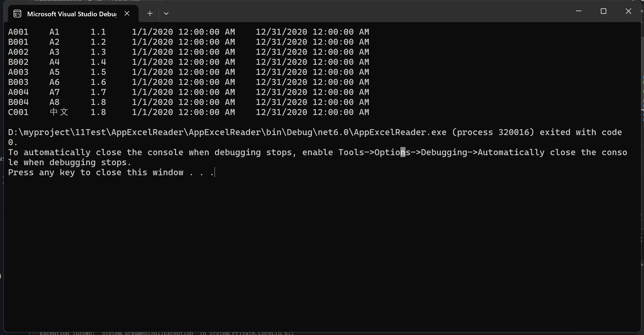Expand the terminal profiles dropdown chevron
The width and height of the screenshot is (644, 335).
(166, 14)
